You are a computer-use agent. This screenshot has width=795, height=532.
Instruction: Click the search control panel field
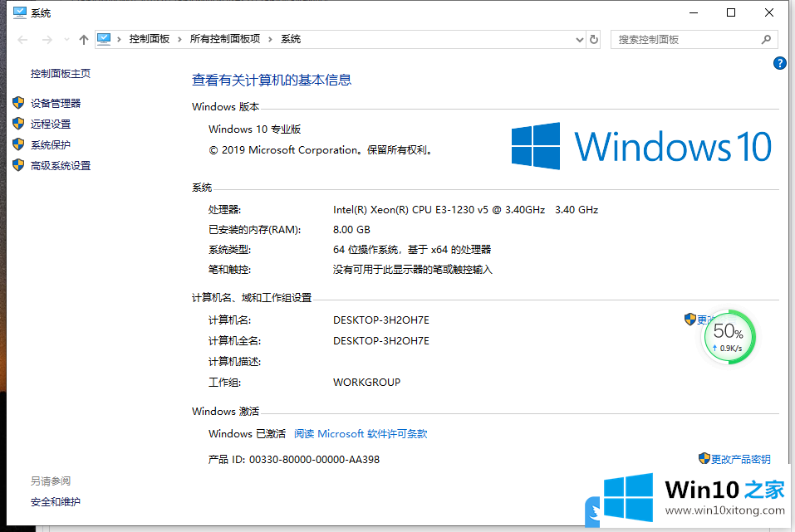pos(694,40)
